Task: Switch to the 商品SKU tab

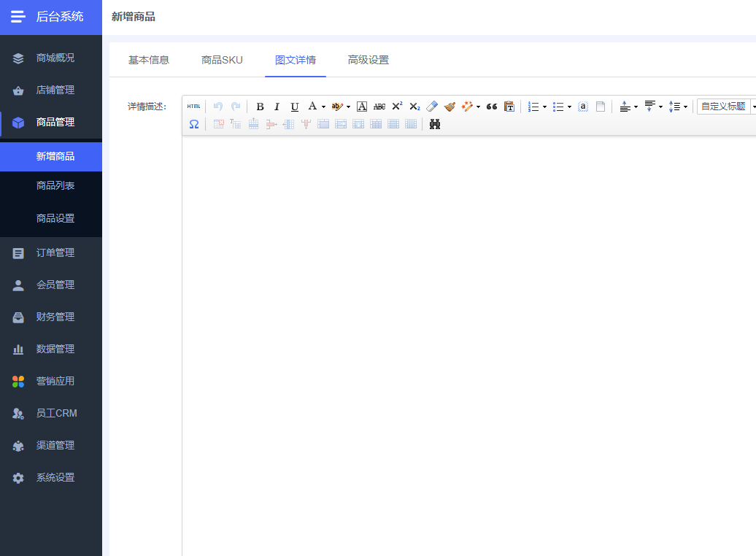Action: (x=223, y=60)
